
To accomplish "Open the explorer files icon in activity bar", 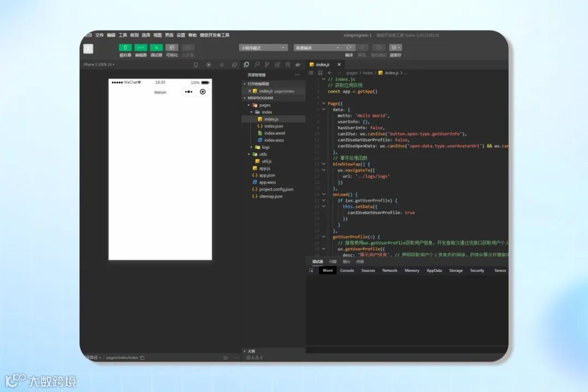I will 247,65.
